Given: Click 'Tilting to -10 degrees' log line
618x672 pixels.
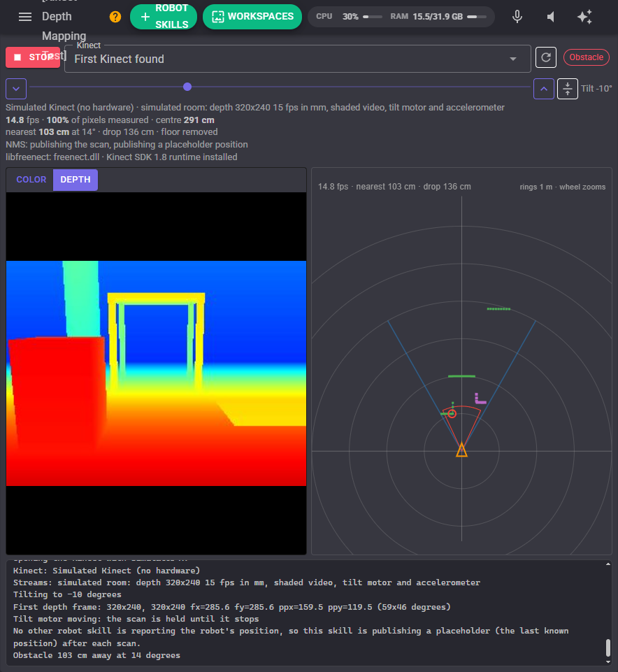Looking at the screenshot, I should click(x=67, y=594).
